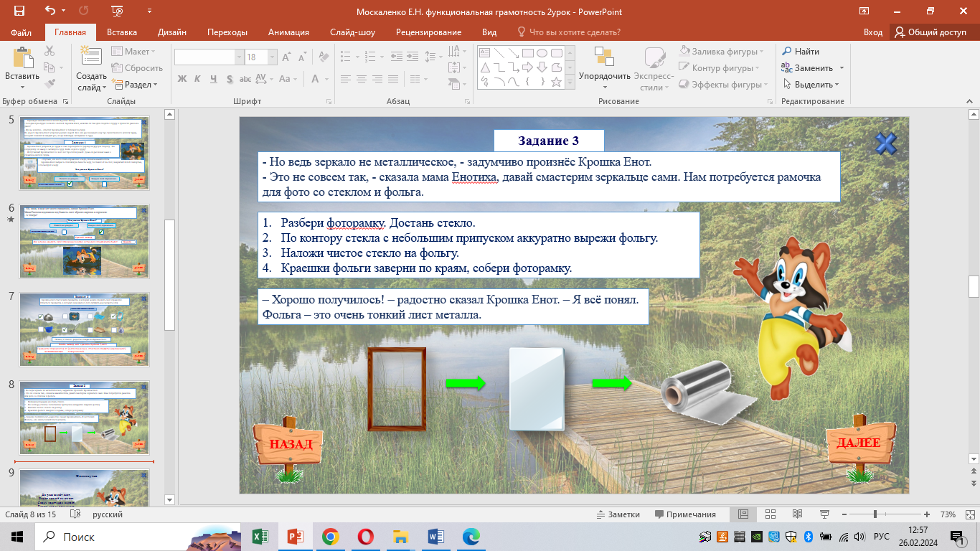This screenshot has height=551, width=980.
Task: Toggle align text left
Action: click(346, 79)
